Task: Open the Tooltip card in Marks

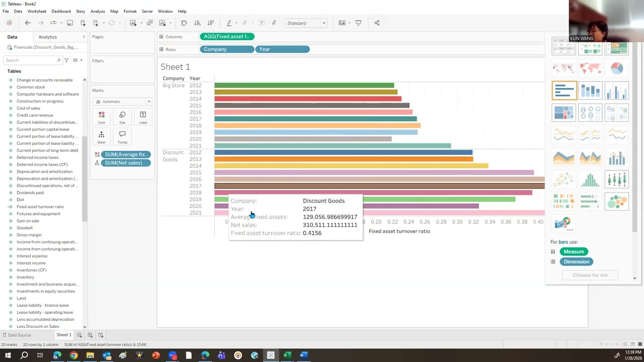Action: point(122,137)
